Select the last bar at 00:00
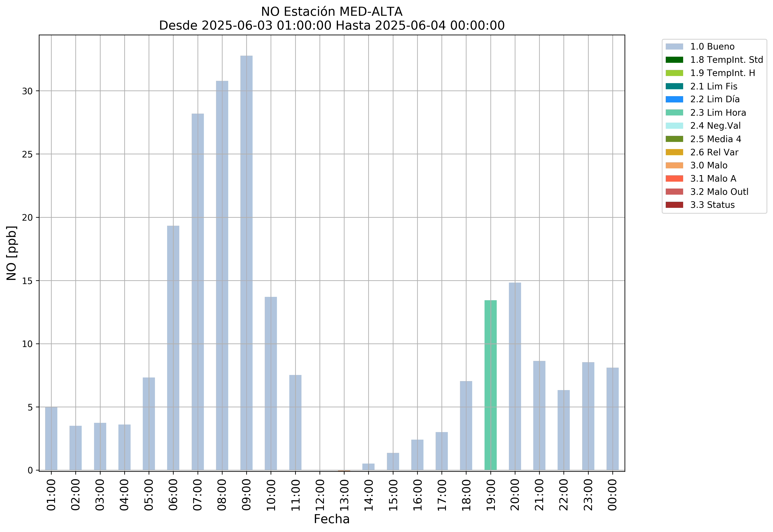The height and width of the screenshot is (532, 773). click(612, 419)
